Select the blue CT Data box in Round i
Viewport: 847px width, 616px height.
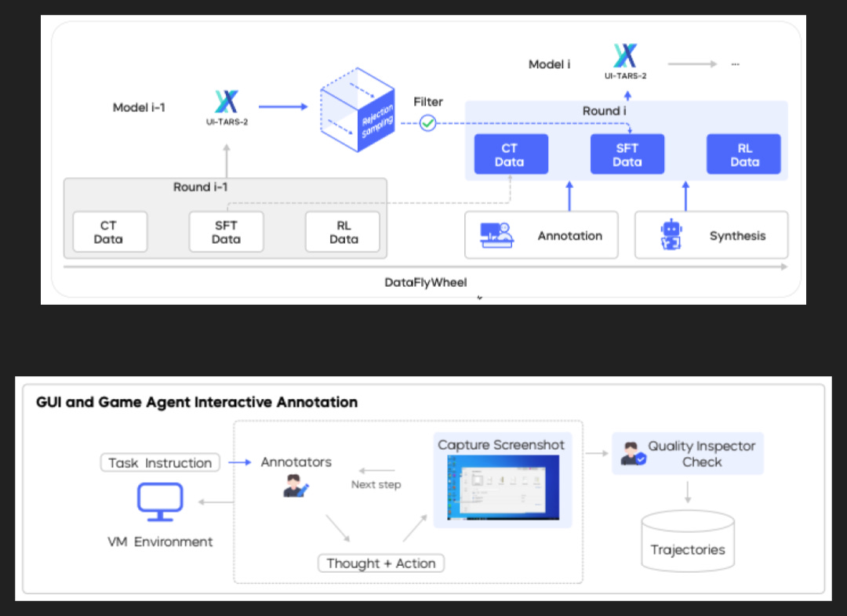511,154
